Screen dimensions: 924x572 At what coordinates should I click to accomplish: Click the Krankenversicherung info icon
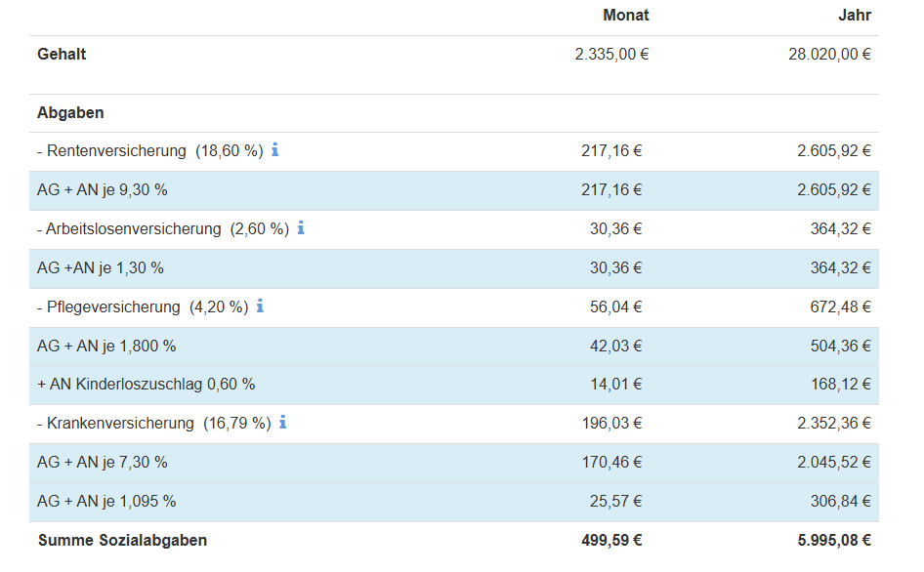(x=283, y=423)
